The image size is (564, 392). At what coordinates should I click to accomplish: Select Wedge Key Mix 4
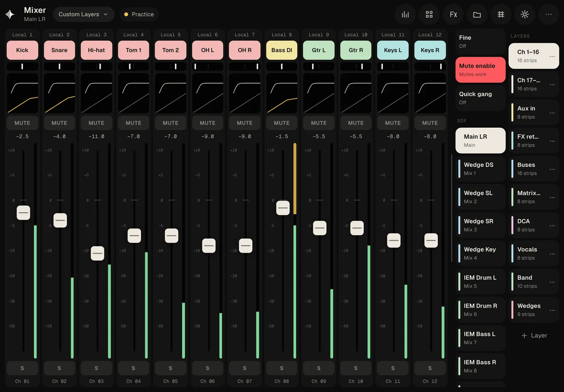pos(480,253)
